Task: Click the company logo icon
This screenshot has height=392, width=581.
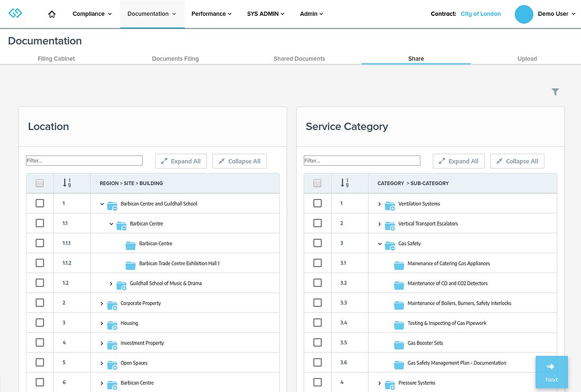Action: (15, 13)
